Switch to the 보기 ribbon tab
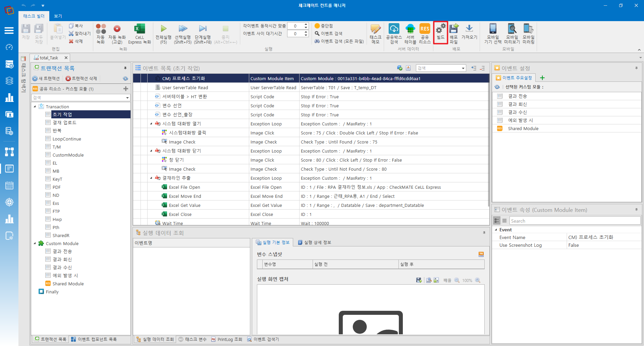Viewport: 644px width, 346px height. click(x=58, y=16)
